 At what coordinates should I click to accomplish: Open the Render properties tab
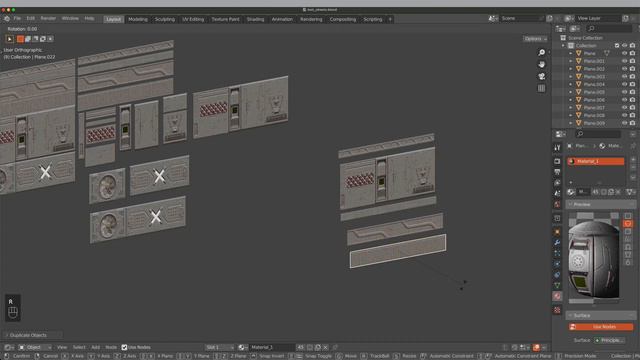point(557,161)
